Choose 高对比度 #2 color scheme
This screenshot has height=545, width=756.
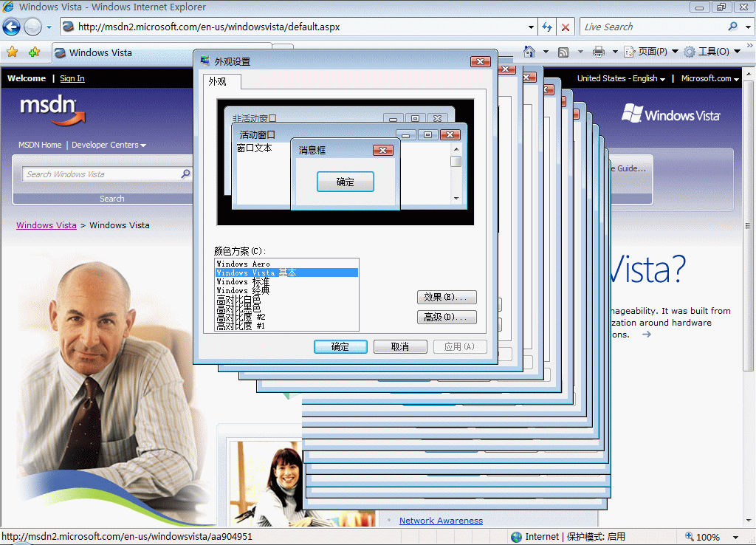tap(286, 317)
